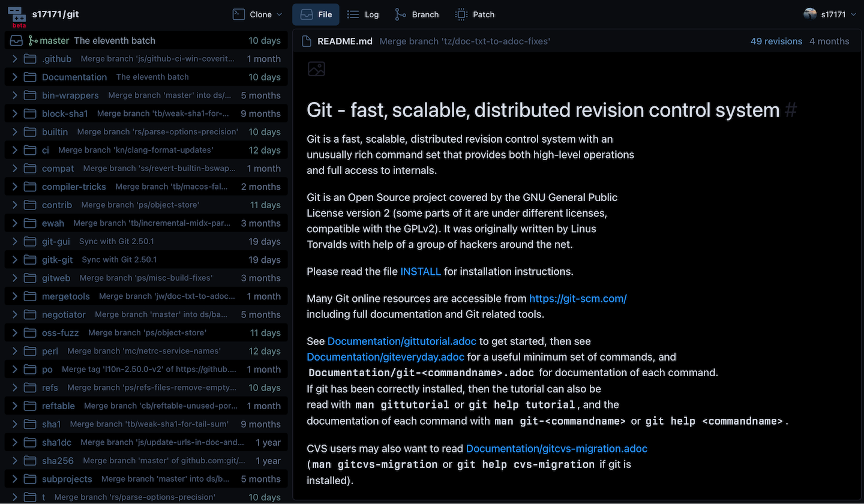Screen dimensions: 864x504
Task: Click the subprojects folder name
Action: click(67, 479)
